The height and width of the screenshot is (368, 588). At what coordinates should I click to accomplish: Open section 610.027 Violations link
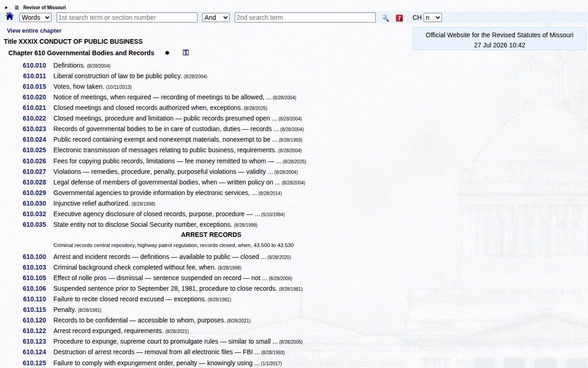pos(34,172)
